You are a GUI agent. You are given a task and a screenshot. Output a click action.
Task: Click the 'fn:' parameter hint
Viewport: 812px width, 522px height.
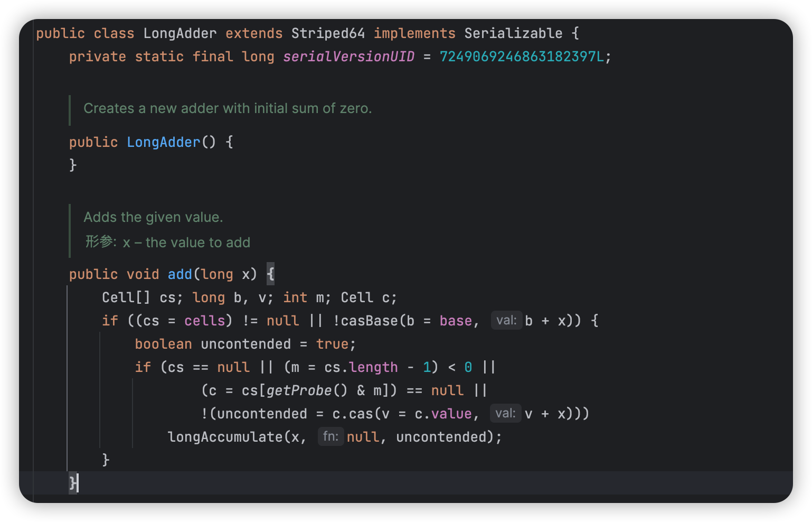[x=331, y=436]
